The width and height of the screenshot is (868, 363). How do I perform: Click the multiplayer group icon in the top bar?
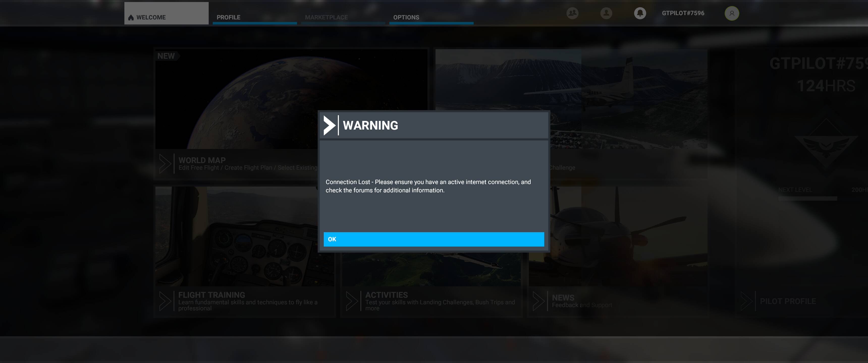[572, 13]
